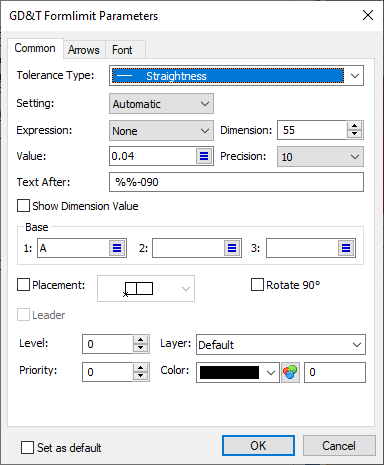384x465 pixels.
Task: Confirm with the OK button
Action: point(258,445)
